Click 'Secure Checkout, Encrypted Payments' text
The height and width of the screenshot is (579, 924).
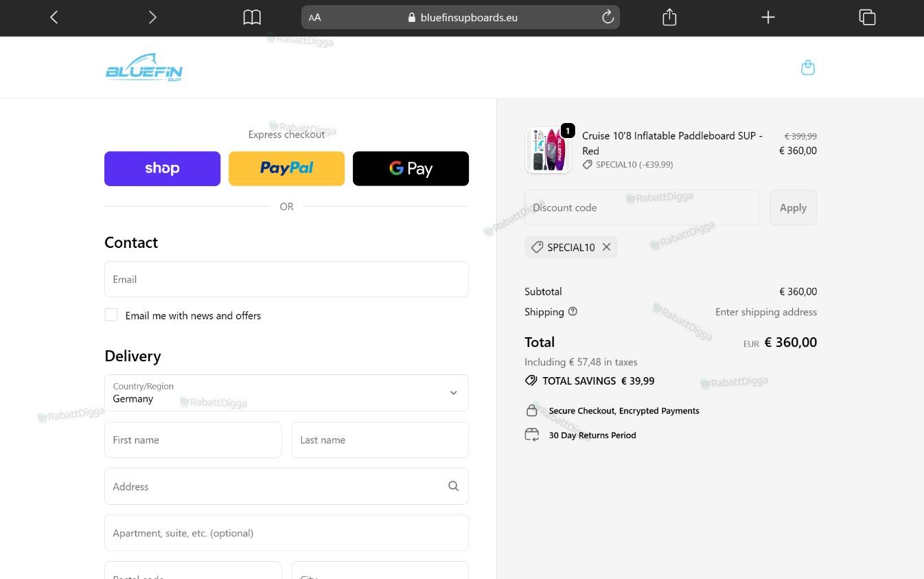[x=624, y=411]
